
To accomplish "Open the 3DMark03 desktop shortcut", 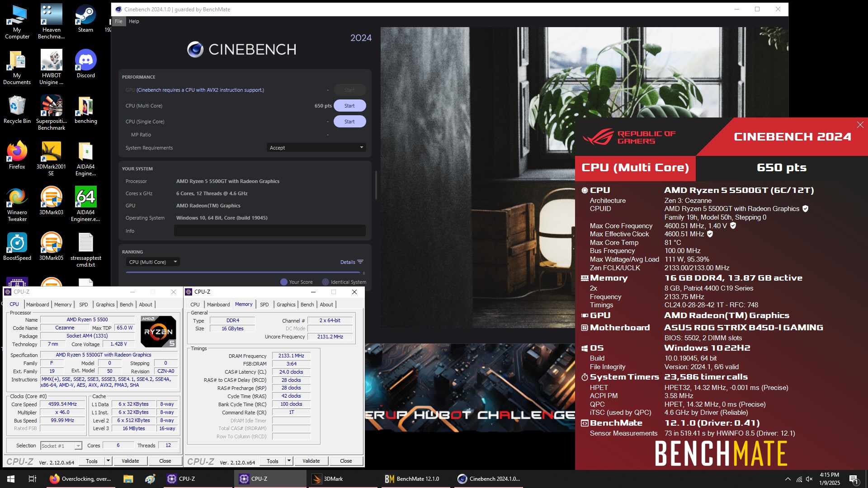I will click(x=51, y=201).
